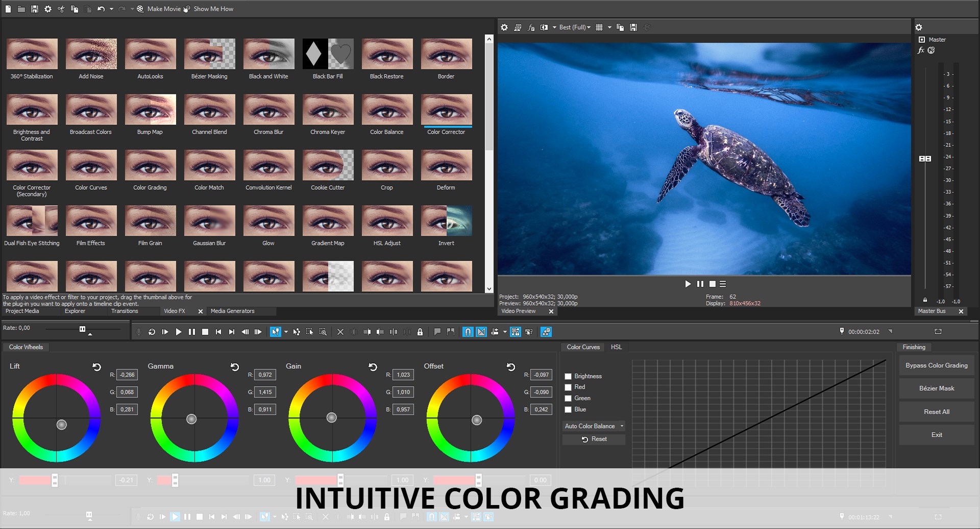
Task: Click the lock icon in timeline toolbar
Action: (x=420, y=332)
